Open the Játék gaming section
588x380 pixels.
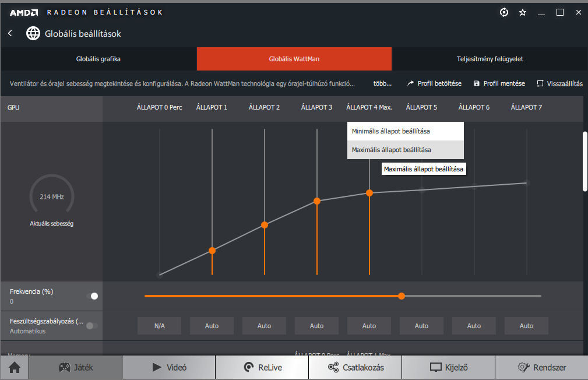[x=76, y=368]
